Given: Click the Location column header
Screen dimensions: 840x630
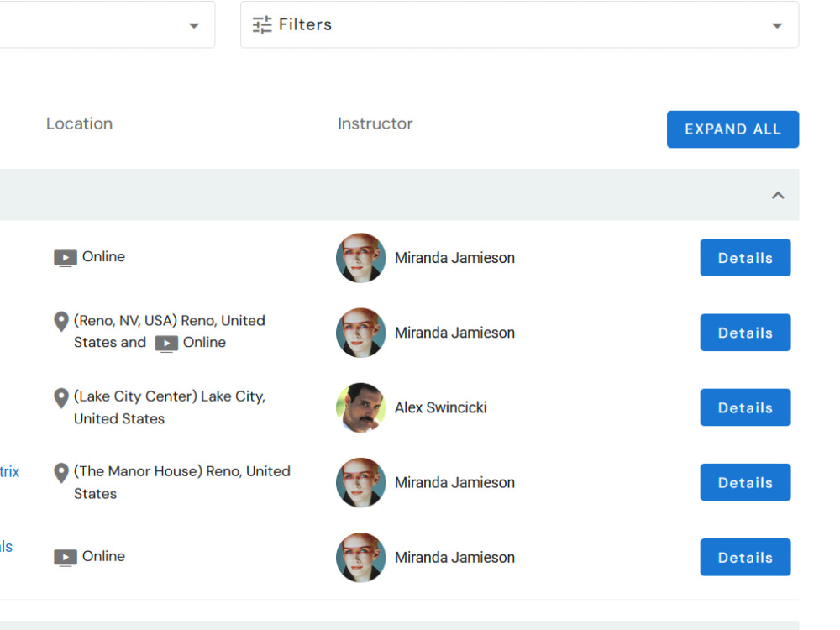Looking at the screenshot, I should 79,123.
